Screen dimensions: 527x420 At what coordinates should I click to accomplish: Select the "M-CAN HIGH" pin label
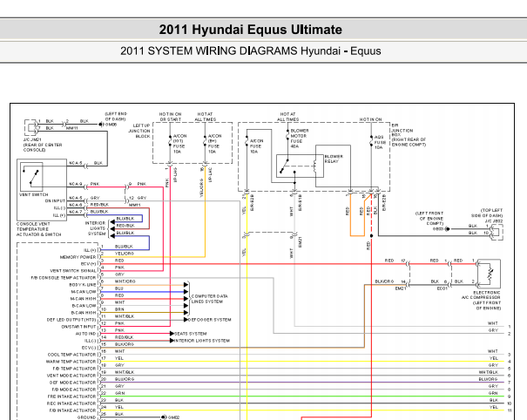(x=83, y=299)
